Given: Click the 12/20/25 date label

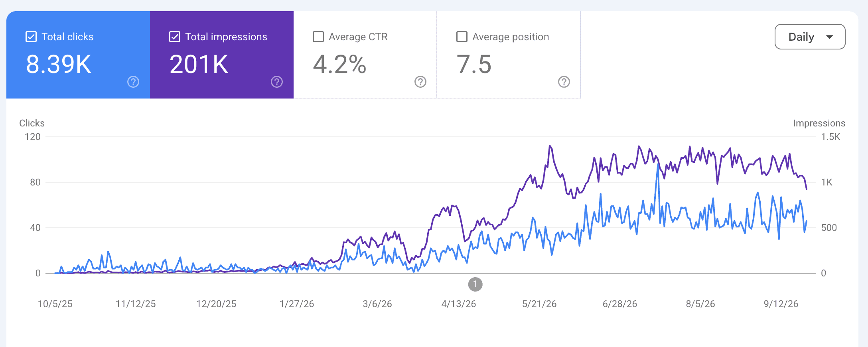Looking at the screenshot, I should coord(216,304).
